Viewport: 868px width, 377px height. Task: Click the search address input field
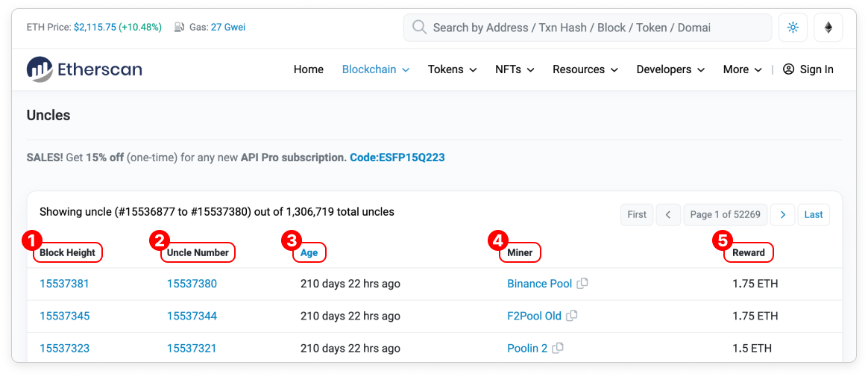click(x=589, y=28)
